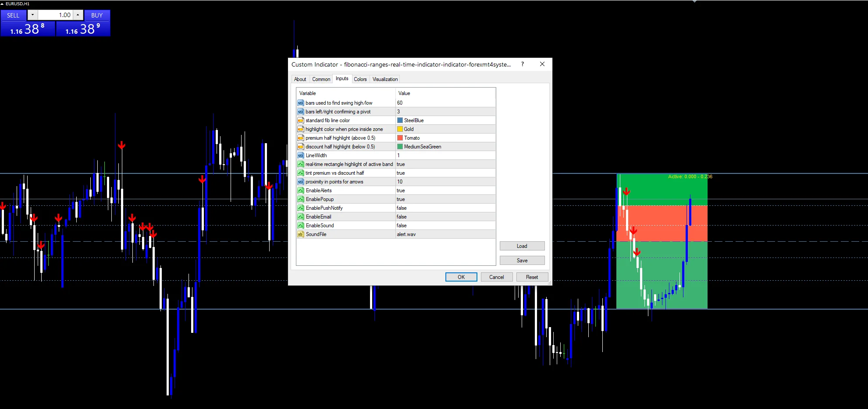Click the 1.00 lot volume field
This screenshot has height=409, width=868.
55,15
